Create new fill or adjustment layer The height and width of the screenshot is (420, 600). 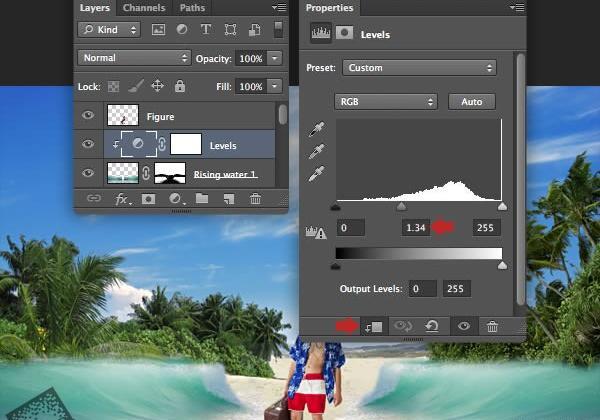click(x=176, y=199)
